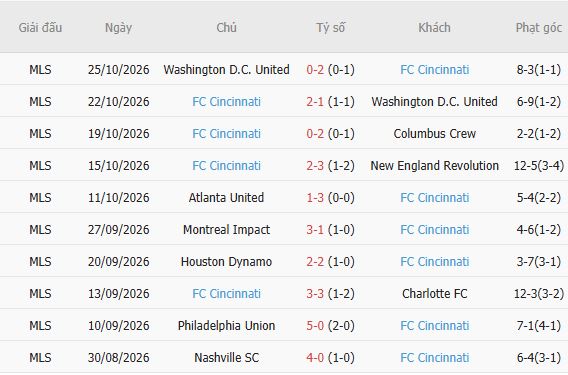Open FC Cincinnati home link on 22/10/2026
The width and height of the screenshot is (568, 375).
click(226, 102)
